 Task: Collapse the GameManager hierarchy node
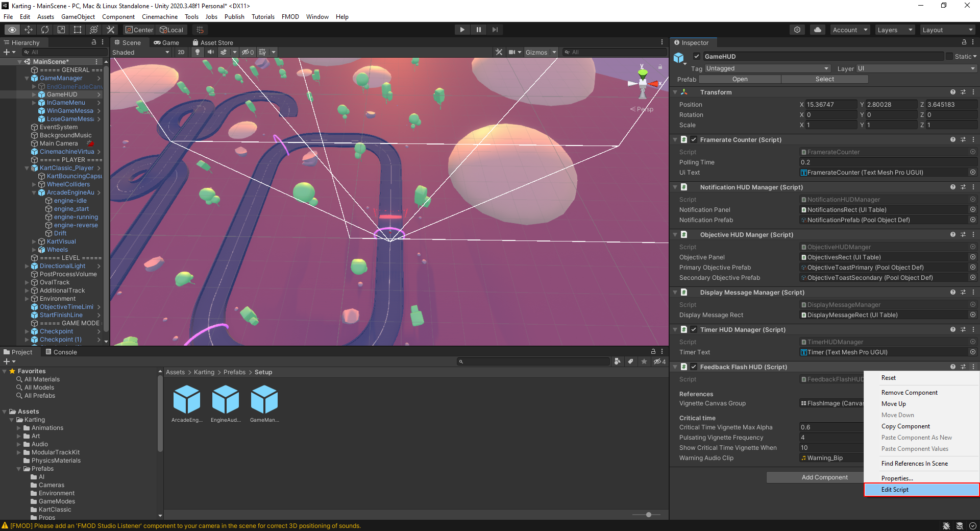pyautogui.click(x=27, y=78)
